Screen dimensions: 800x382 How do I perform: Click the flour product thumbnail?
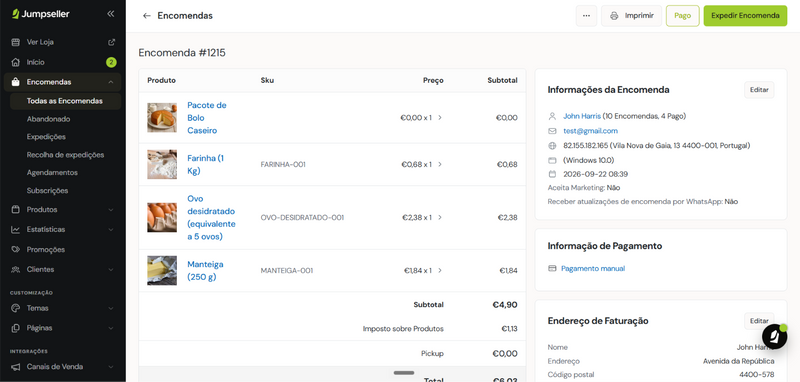click(x=162, y=164)
